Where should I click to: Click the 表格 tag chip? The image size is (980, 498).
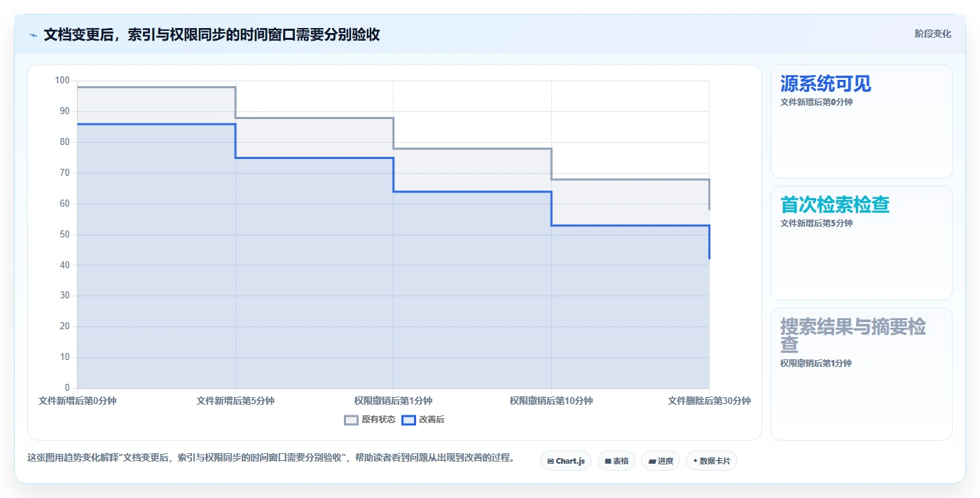(616, 461)
